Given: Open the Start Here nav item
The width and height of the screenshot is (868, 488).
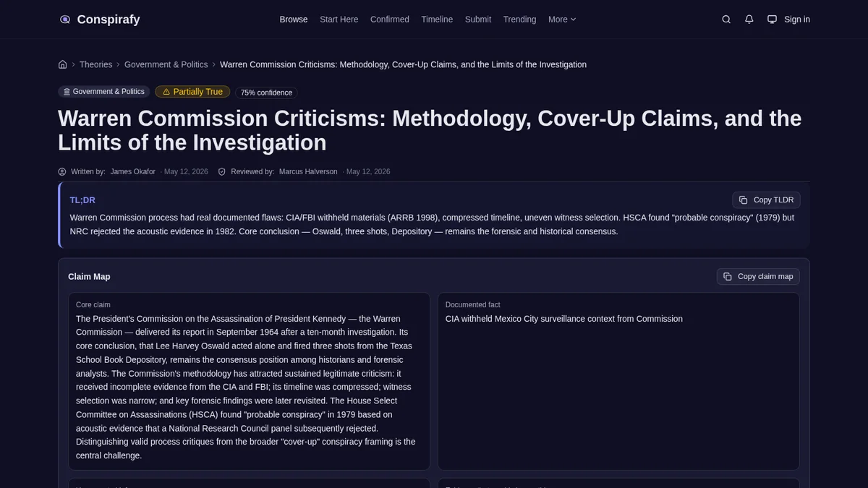Looking at the screenshot, I should pos(339,20).
